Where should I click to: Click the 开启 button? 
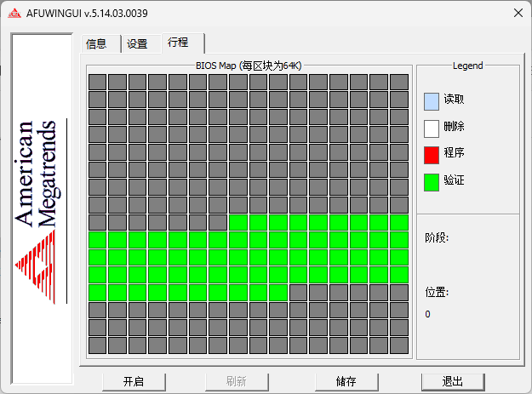[134, 382]
